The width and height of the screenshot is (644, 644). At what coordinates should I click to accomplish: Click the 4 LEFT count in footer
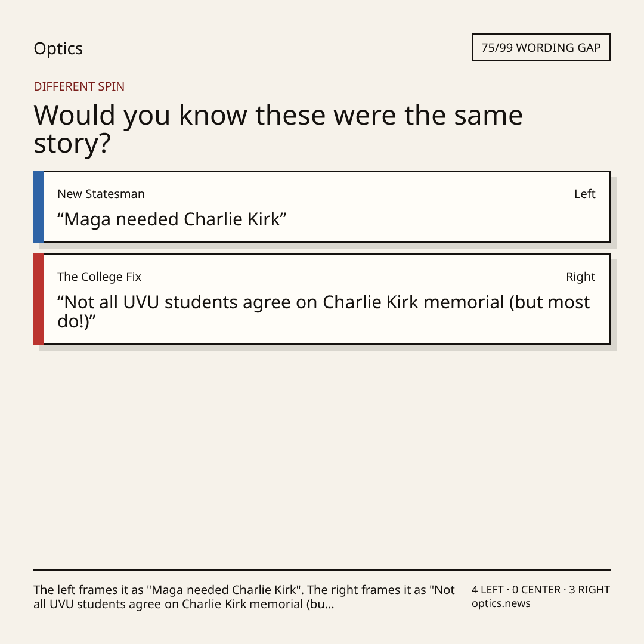[x=488, y=590]
